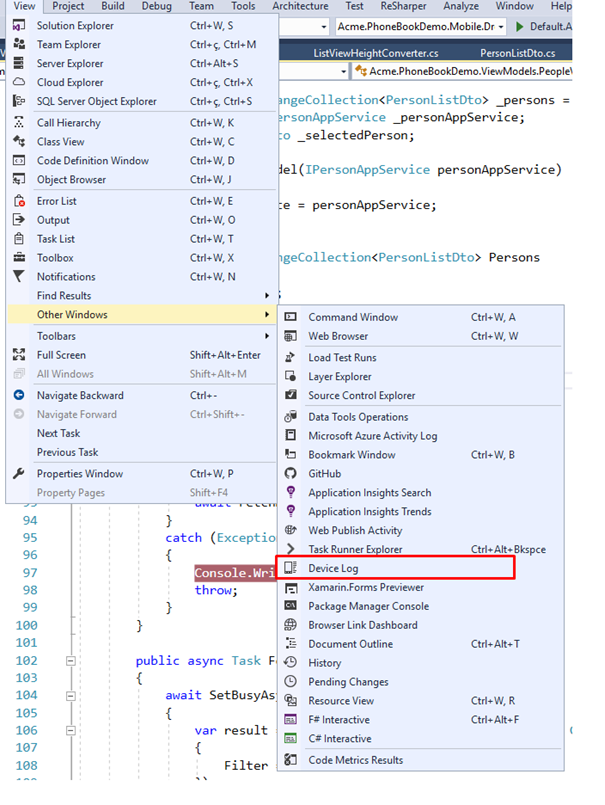Click the Application Insights Search lightbulb icon
This screenshot has width=605, height=805.
tap(291, 492)
